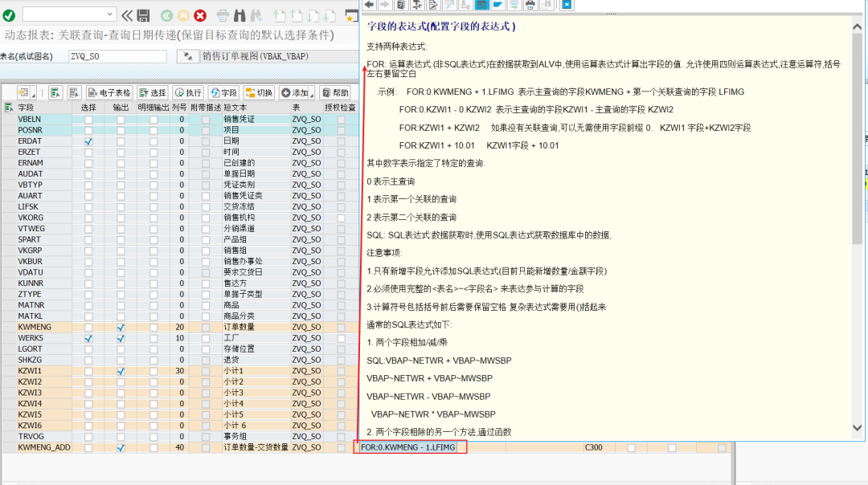Viewport: 868px width, 485px height.
Task: Close the help viewer with blue X
Action: [567, 5]
